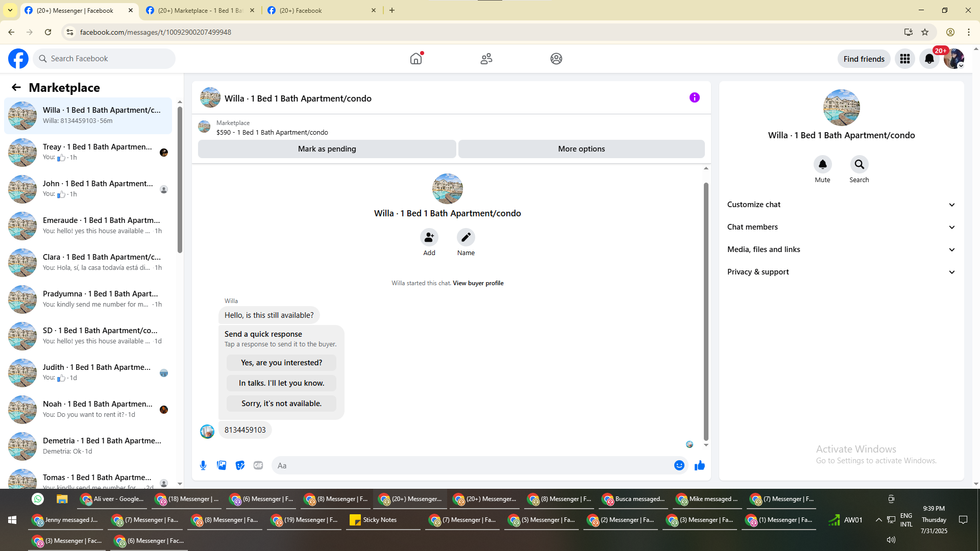This screenshot has height=551, width=980.
Task: Open Facebook notifications bell
Action: coord(929,59)
